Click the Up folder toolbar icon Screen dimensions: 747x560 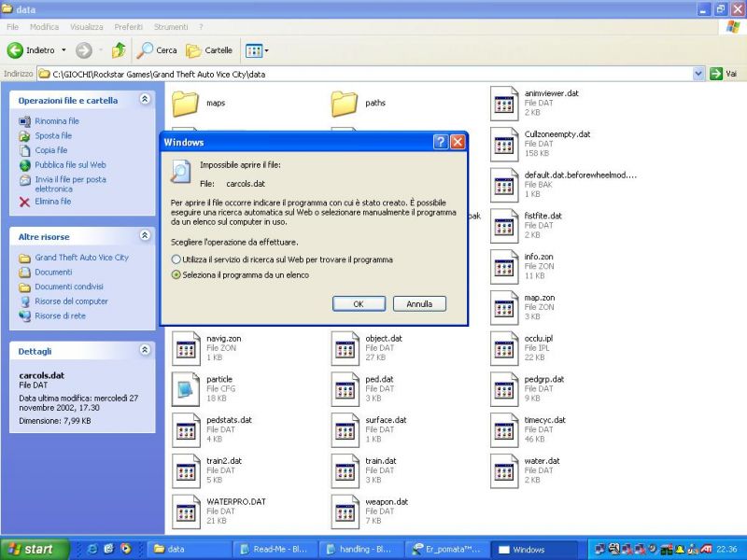click(x=119, y=50)
